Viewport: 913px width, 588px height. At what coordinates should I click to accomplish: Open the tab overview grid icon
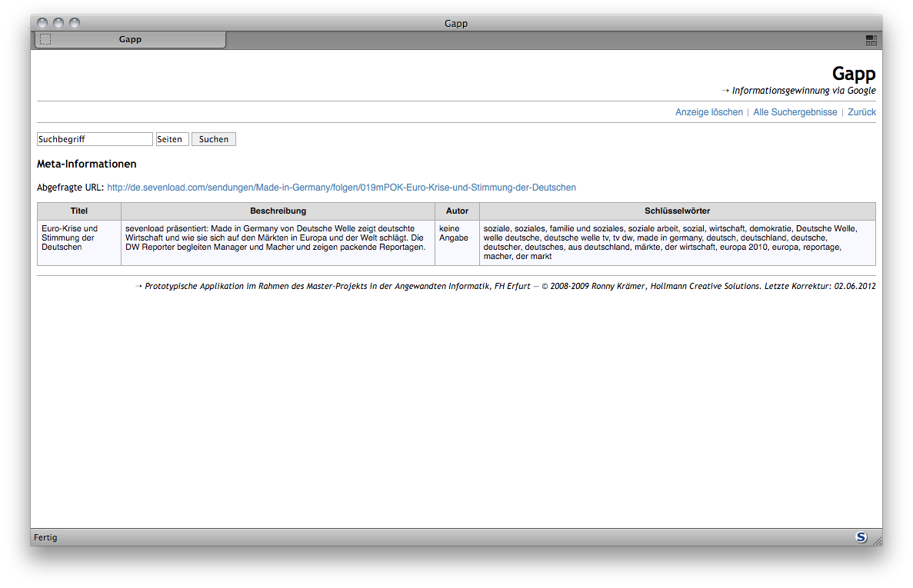tap(871, 40)
